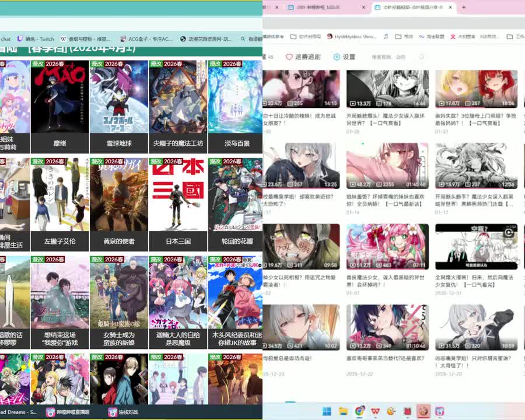Open the 淡岛百景 anime card

pyautogui.click(x=236, y=107)
